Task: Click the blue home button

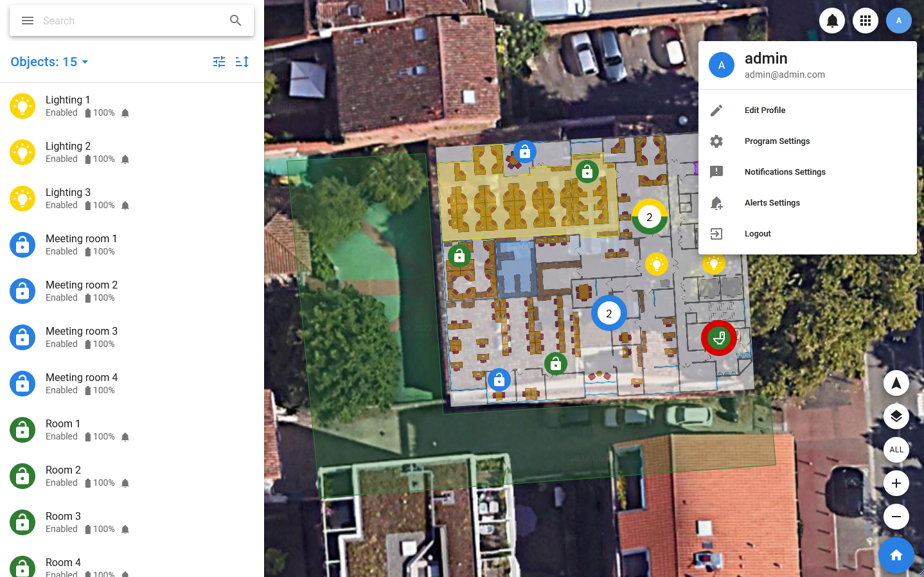Action: (896, 555)
